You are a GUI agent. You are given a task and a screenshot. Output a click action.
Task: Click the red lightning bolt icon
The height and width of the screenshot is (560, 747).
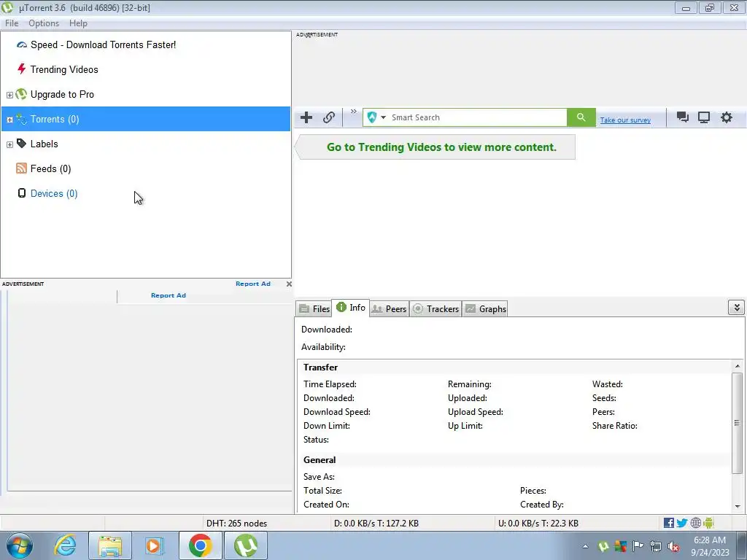pyautogui.click(x=21, y=69)
